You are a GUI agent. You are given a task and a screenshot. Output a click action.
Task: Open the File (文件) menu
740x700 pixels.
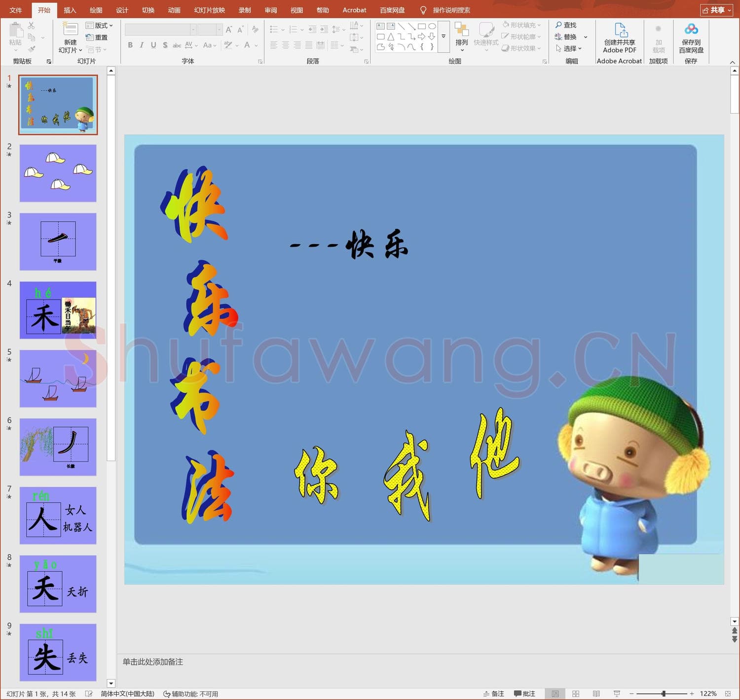tap(16, 10)
